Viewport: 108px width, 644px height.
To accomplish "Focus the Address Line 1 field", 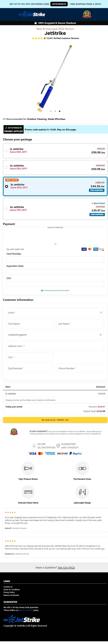I will 55,346.
